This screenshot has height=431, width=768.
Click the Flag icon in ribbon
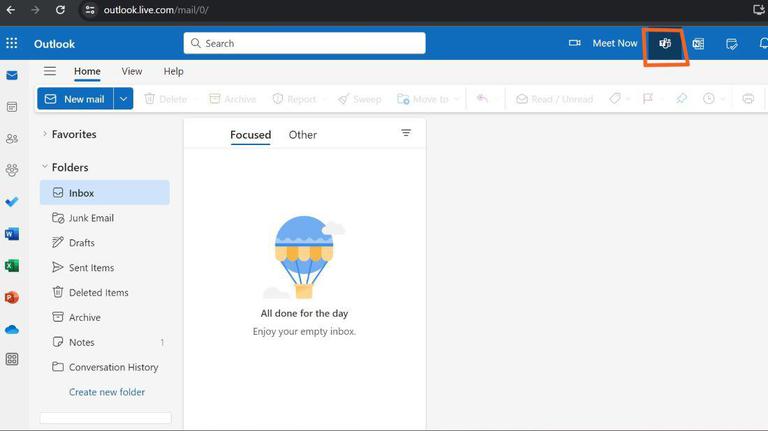coord(648,99)
